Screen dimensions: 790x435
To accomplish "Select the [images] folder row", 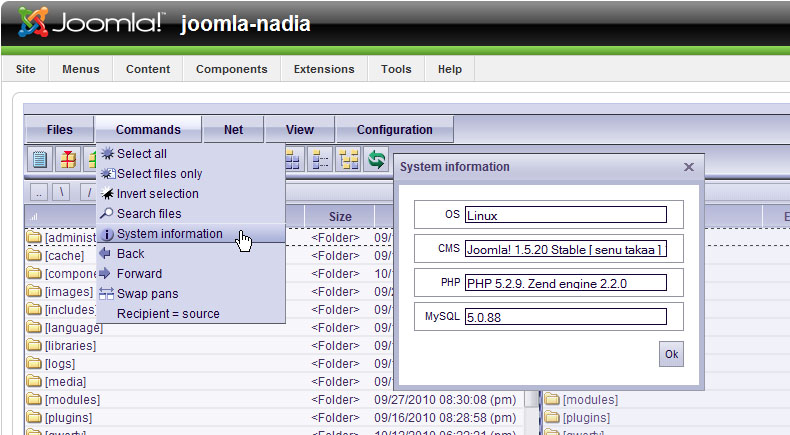I will click(60, 292).
